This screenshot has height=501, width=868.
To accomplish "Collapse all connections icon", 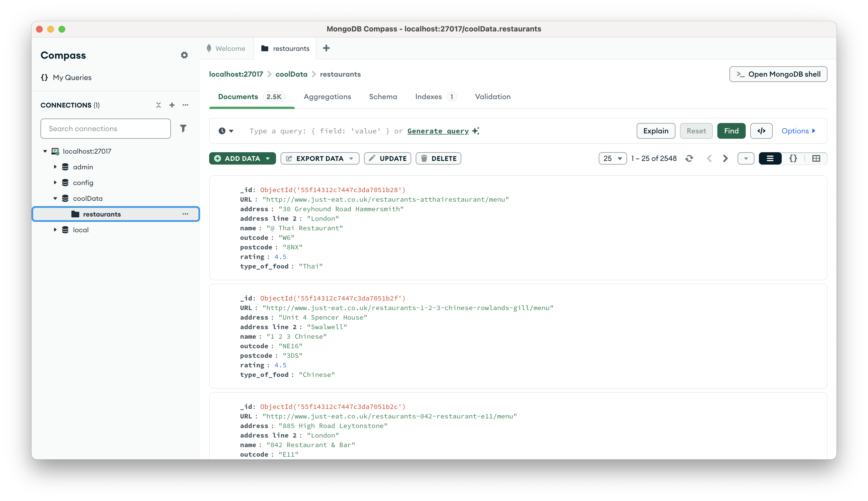I will [x=158, y=105].
